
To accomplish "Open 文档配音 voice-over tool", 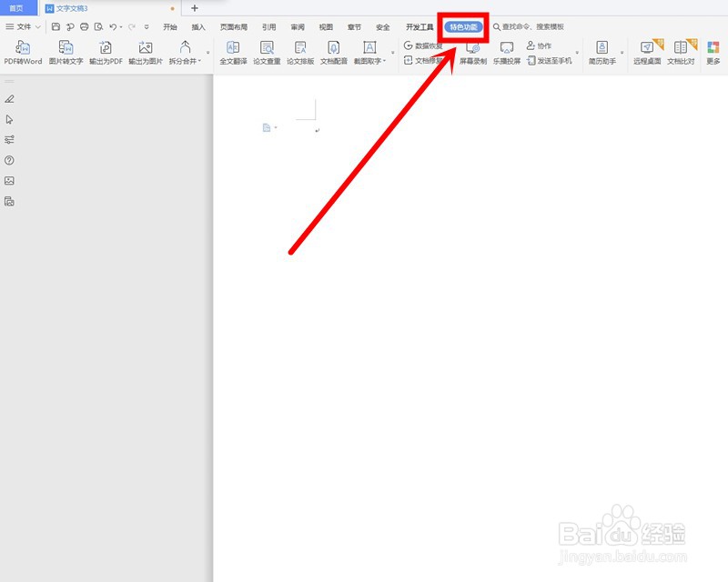I will 334,52.
